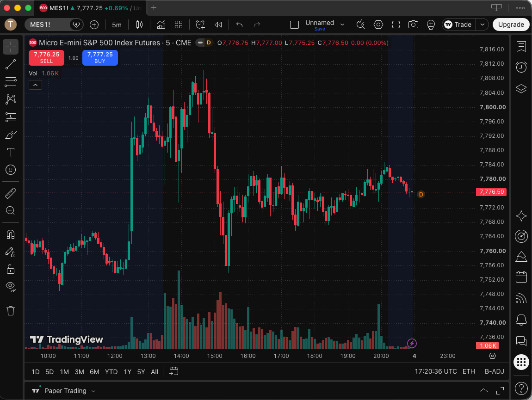Expand the trading panel up chevron

click(x=483, y=390)
